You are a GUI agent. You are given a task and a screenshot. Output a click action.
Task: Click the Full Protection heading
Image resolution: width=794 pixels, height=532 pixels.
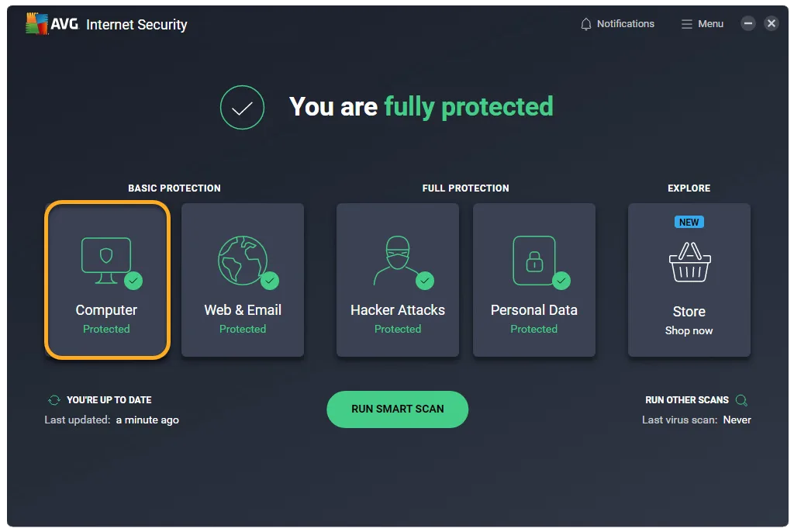tap(466, 188)
